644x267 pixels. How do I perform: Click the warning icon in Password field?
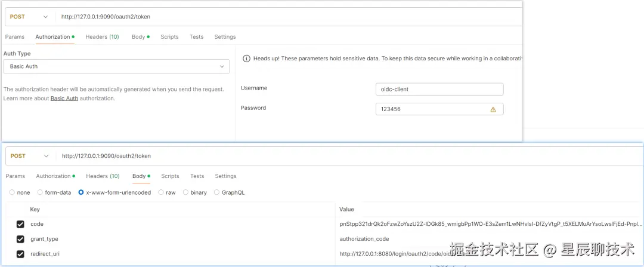pos(493,109)
